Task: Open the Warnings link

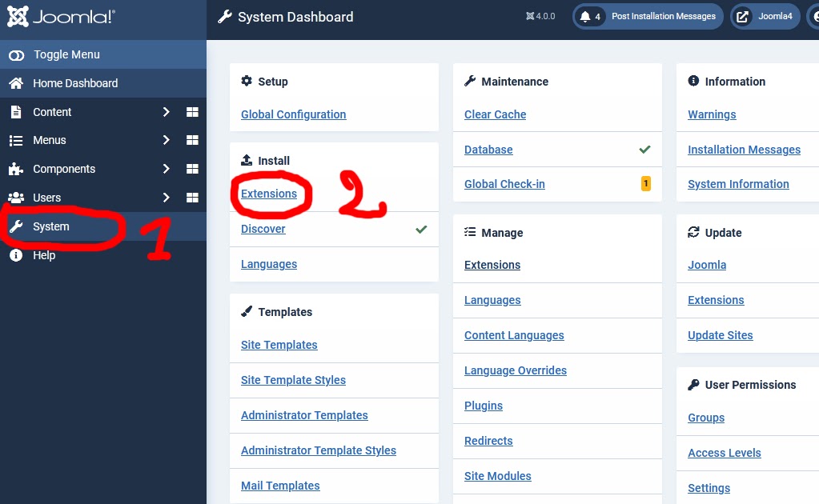Action: coord(712,114)
